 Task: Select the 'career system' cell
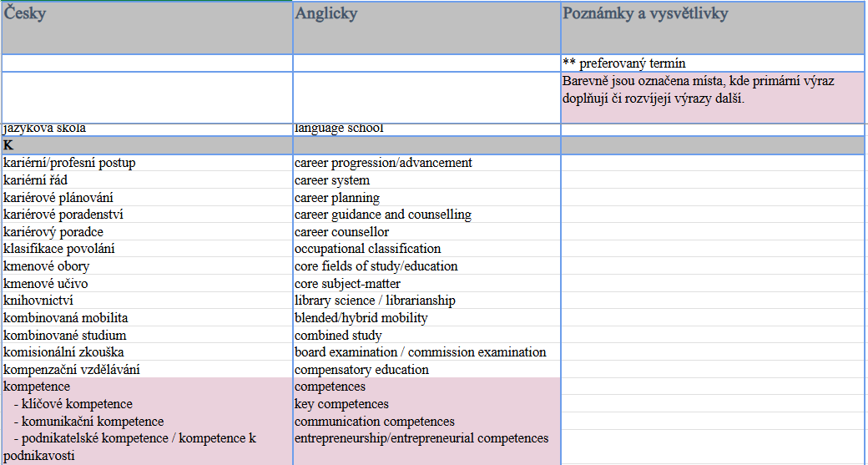426,180
